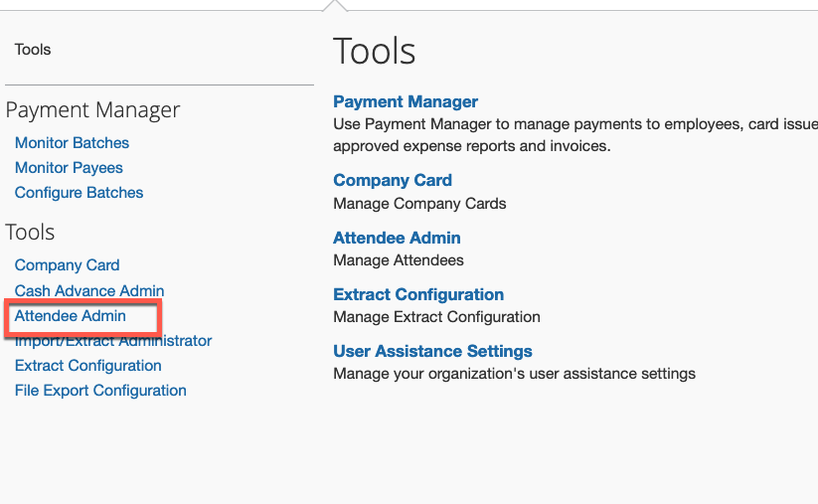The width and height of the screenshot is (818, 504).
Task: Open Import/Extract Administrator
Action: [113, 341]
